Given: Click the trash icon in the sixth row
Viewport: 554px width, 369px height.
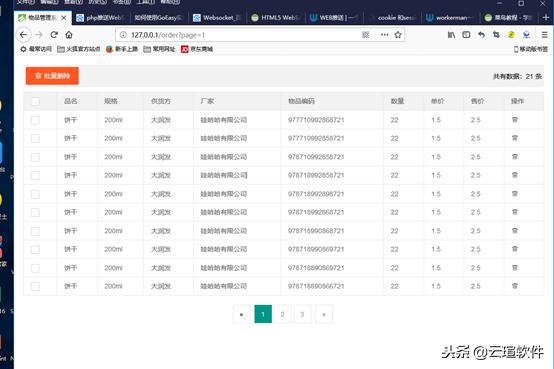Looking at the screenshot, I should click(x=515, y=212).
